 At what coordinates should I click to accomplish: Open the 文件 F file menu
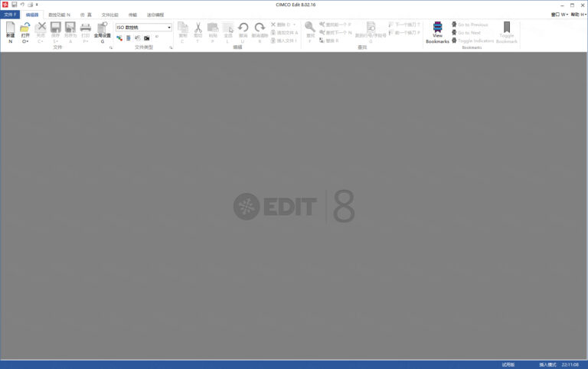[x=10, y=15]
